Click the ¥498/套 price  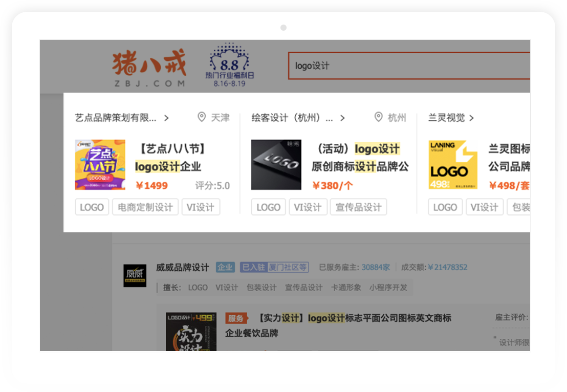(509, 186)
